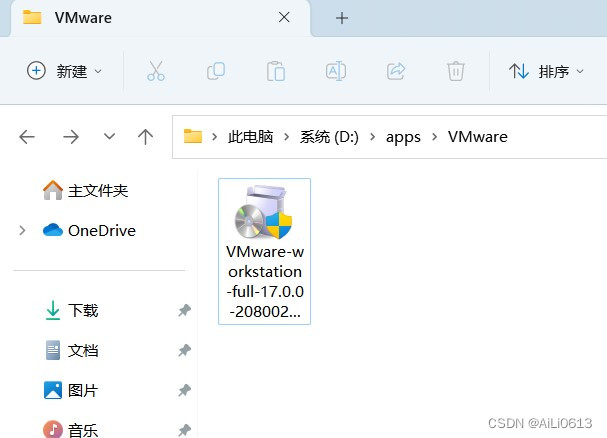
Task: Click apps breadcrumb in address bar
Action: tap(403, 137)
